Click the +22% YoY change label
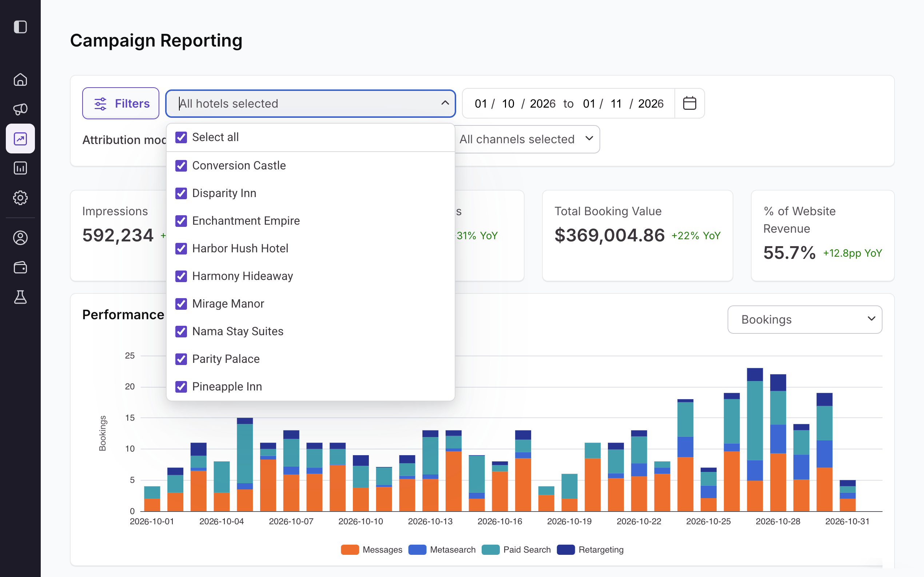The height and width of the screenshot is (577, 924). click(x=696, y=236)
